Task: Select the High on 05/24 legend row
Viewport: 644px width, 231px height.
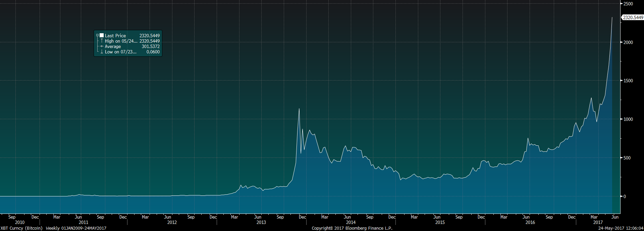Action: tap(121, 41)
